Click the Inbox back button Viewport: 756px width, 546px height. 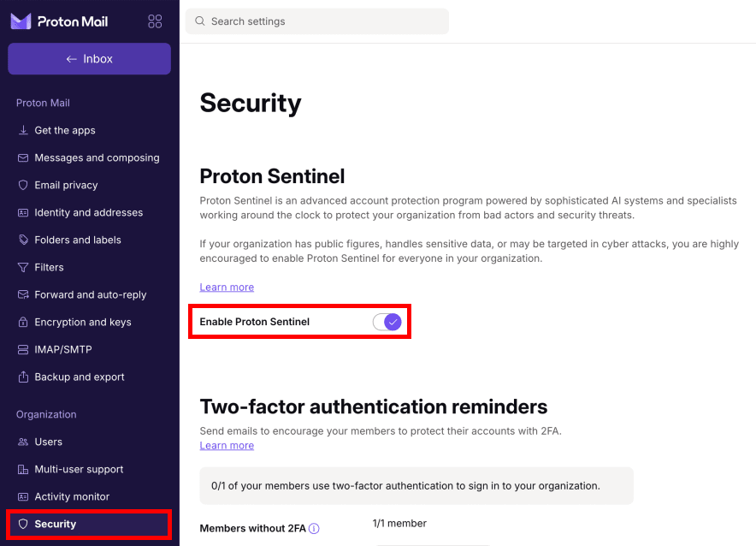89,59
